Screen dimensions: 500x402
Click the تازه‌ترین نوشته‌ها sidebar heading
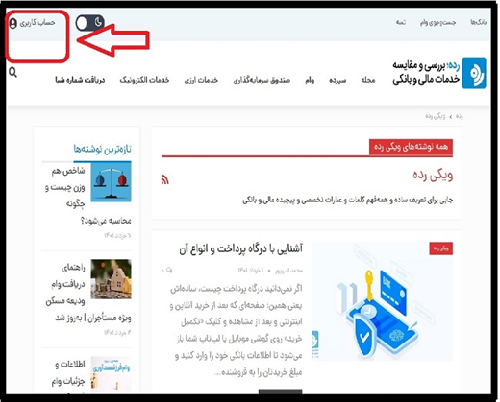pyautogui.click(x=102, y=149)
